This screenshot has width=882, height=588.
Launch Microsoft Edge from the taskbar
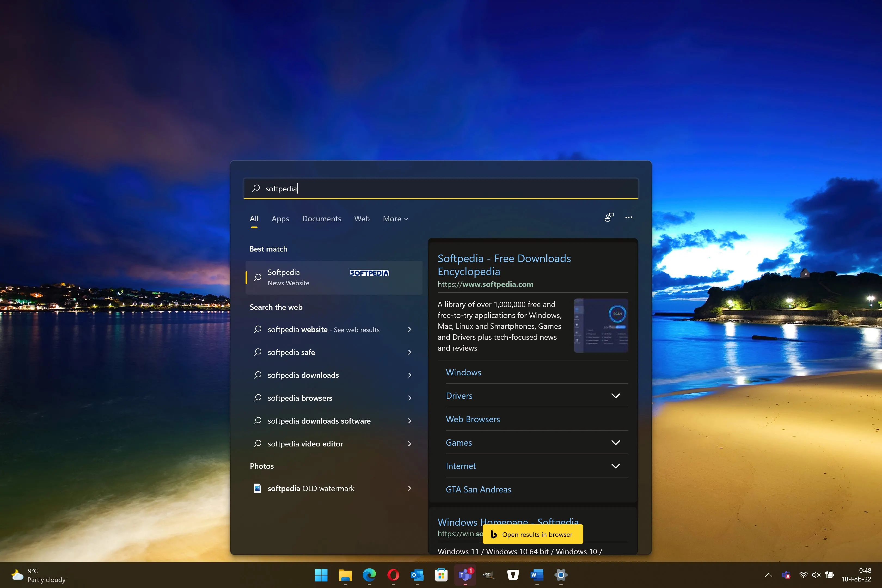click(369, 575)
